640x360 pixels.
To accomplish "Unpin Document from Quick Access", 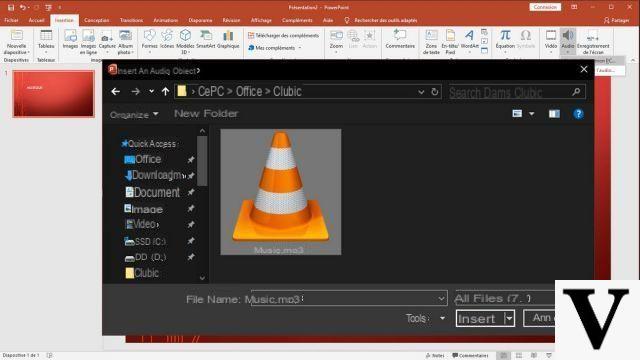I will [191, 192].
